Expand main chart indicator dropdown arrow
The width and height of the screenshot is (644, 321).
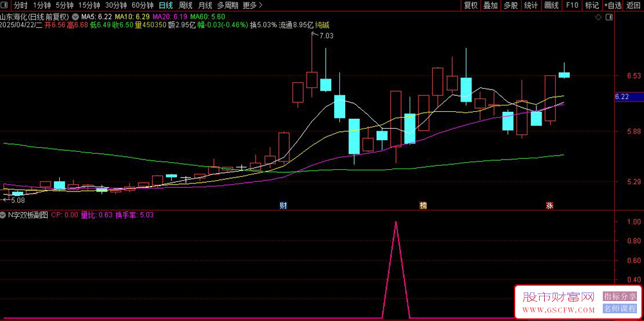75,17
